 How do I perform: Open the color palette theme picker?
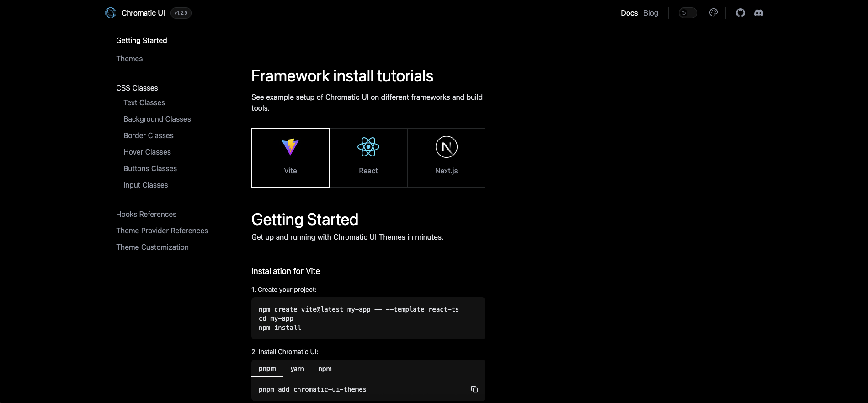tap(713, 13)
